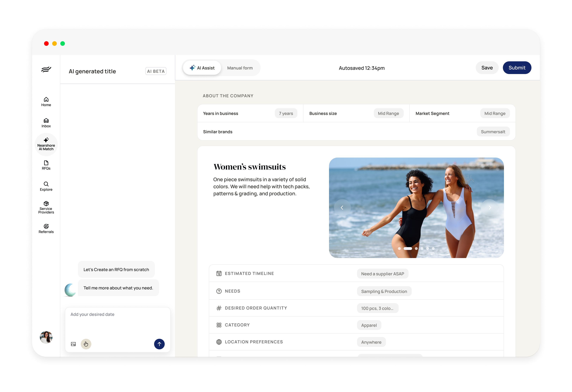Show next swimsuit image with right chevron
Image resolution: width=572 pixels, height=392 pixels.
[489, 208]
